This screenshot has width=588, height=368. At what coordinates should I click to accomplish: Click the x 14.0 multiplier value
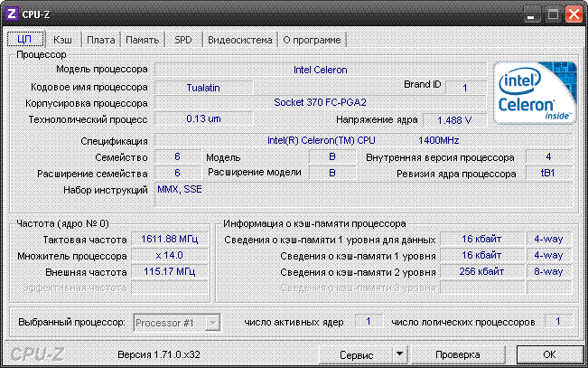click(170, 255)
